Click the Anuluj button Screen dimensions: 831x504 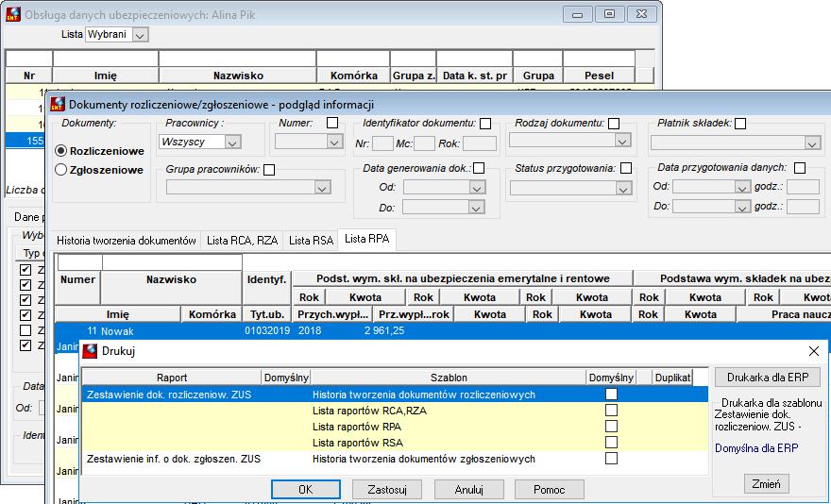click(469, 489)
